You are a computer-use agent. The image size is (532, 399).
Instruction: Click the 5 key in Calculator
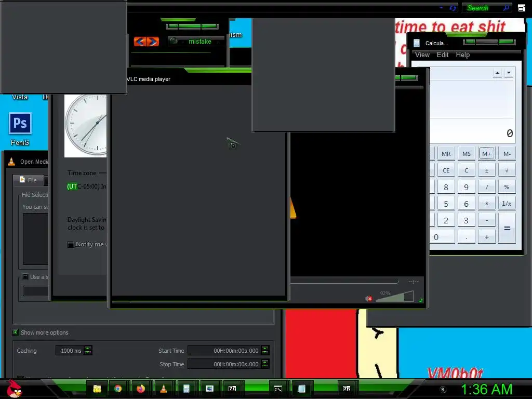coord(446,204)
